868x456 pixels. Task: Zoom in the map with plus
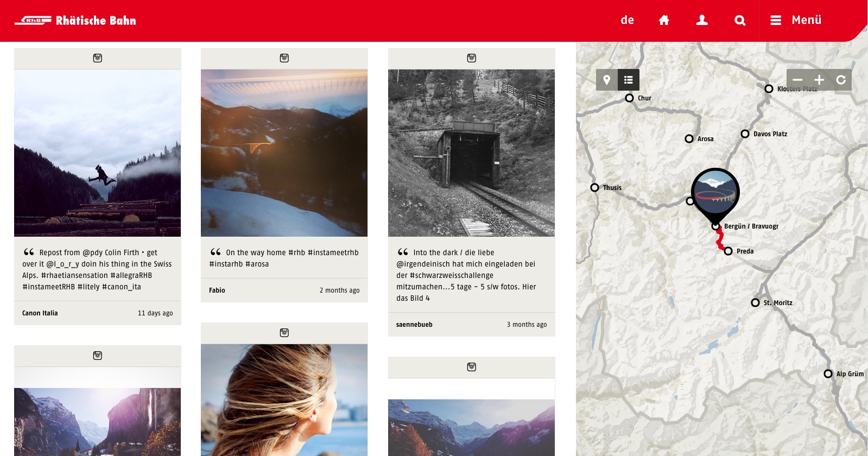(x=819, y=80)
